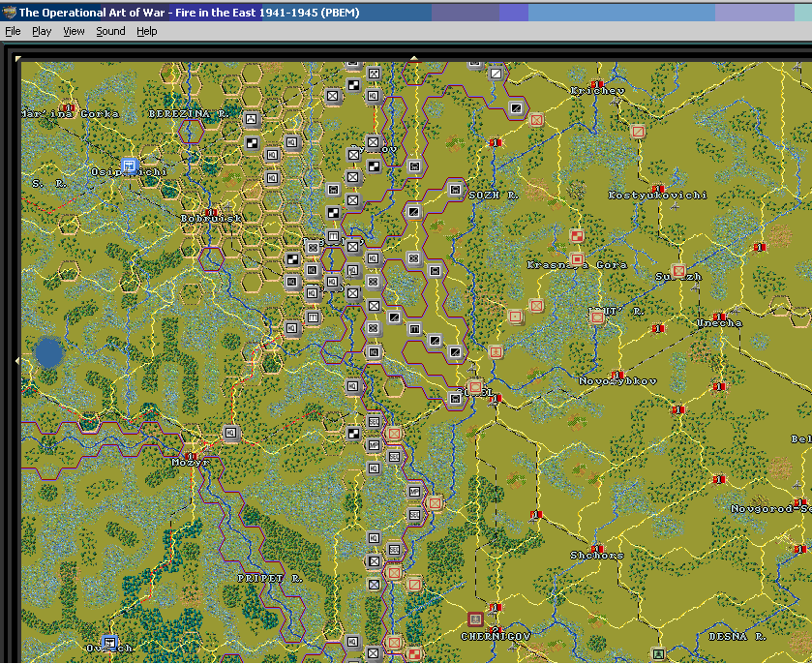Select the German crossed-tools engineer unit
This screenshot has height=664, width=812.
coord(374,74)
